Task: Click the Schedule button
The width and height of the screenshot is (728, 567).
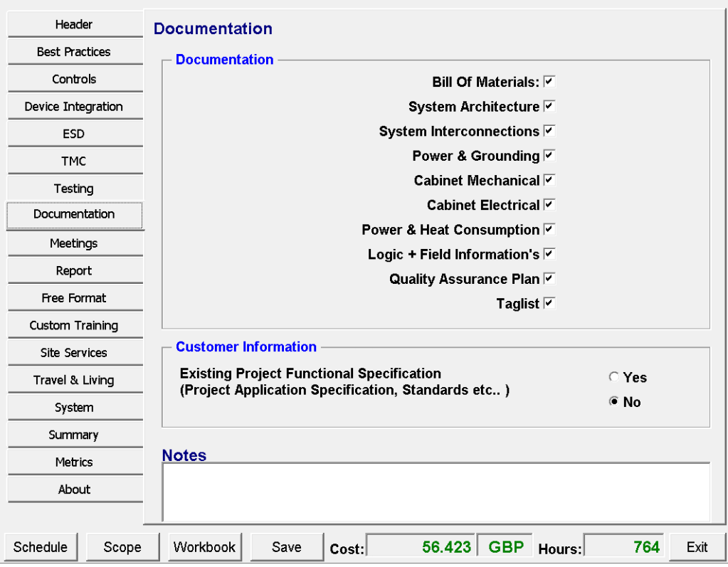Action: point(41,547)
